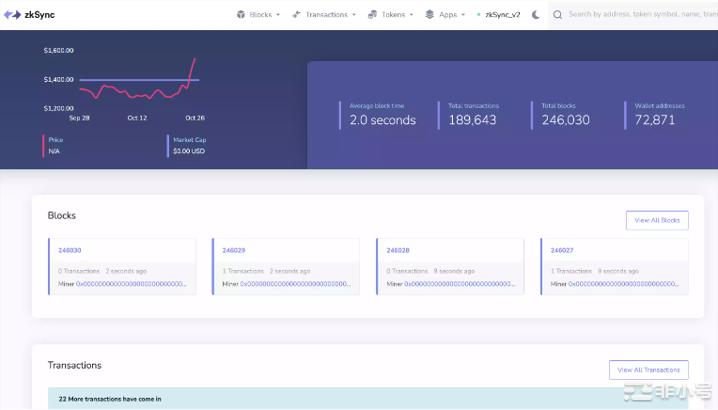Click the Transactions arrows icon in navbar
718x410 pixels.
tap(296, 15)
